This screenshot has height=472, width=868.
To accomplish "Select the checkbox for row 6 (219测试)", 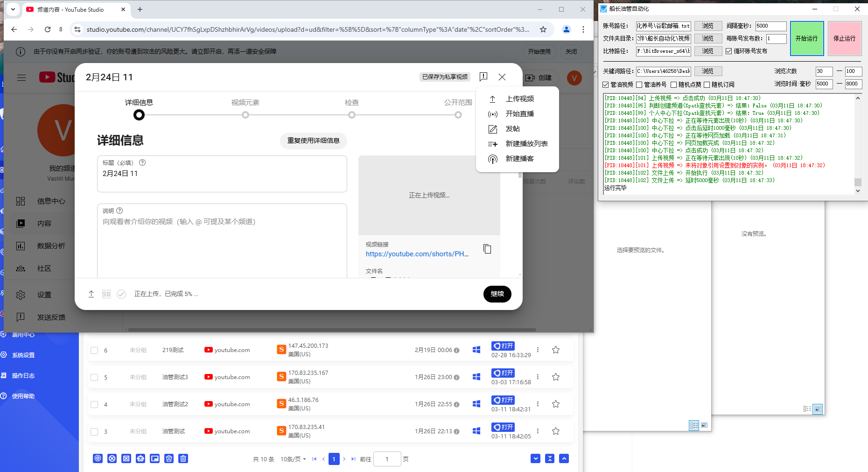I will coord(94,350).
